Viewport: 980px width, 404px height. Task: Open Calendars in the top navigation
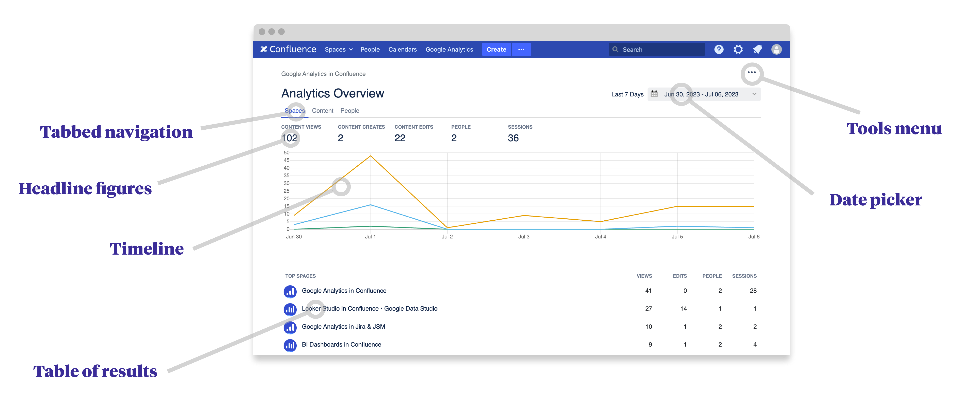[x=402, y=49]
